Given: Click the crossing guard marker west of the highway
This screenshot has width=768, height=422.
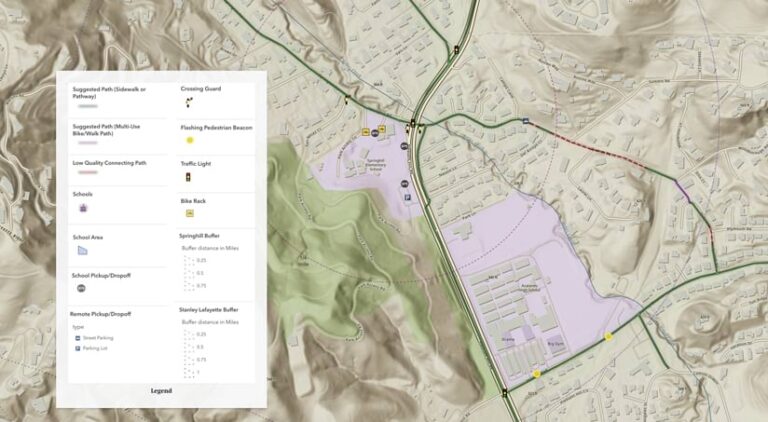Looking at the screenshot, I should pos(408,129).
